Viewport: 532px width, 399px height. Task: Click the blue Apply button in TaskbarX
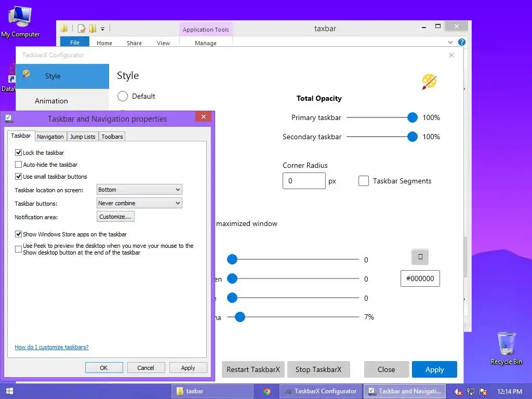(434, 369)
